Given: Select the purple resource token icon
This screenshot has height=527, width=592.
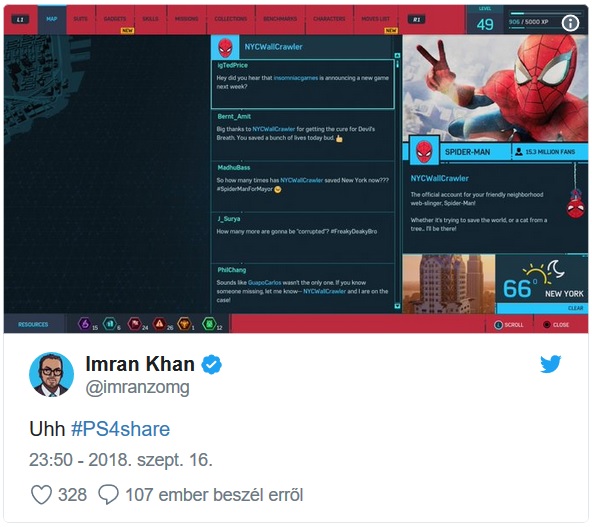Looking at the screenshot, I should [x=85, y=324].
